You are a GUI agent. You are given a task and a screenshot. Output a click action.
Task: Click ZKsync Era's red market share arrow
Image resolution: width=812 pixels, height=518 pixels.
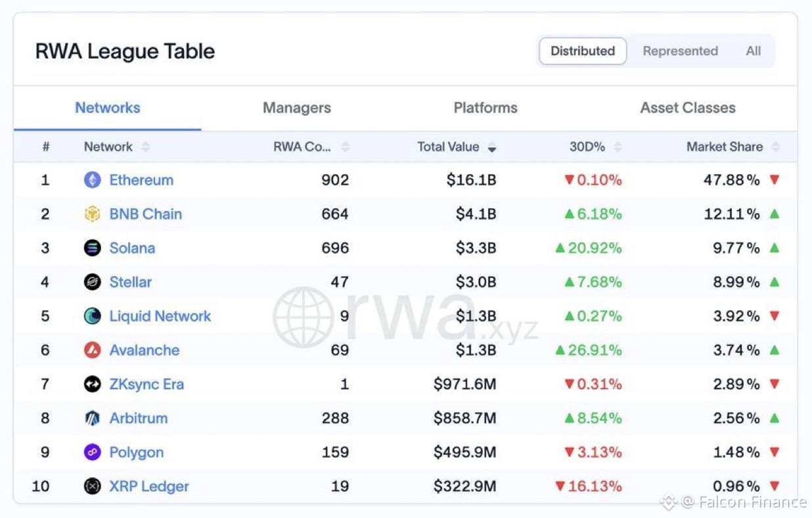775,385
